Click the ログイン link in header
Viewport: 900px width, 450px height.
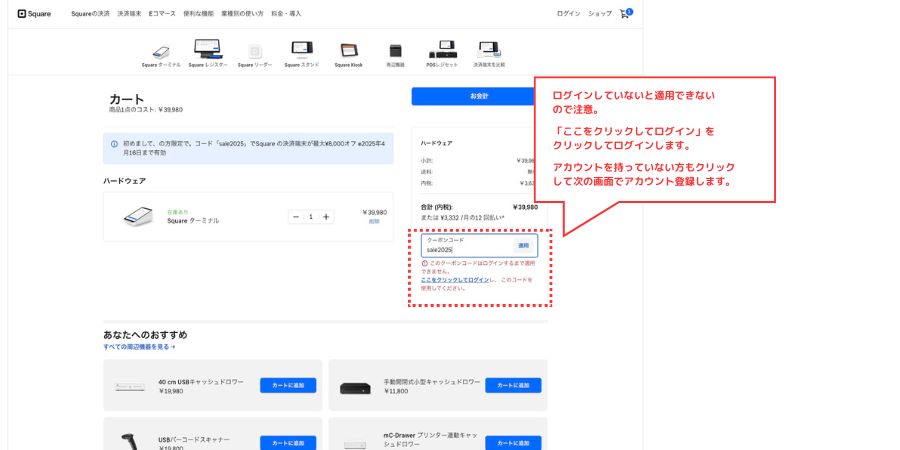tap(568, 13)
